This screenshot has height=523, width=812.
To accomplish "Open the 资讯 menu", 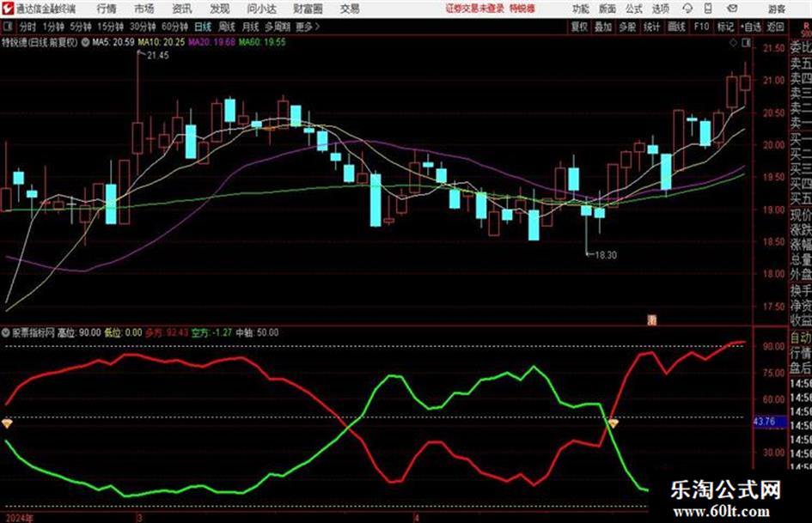I will [x=182, y=9].
